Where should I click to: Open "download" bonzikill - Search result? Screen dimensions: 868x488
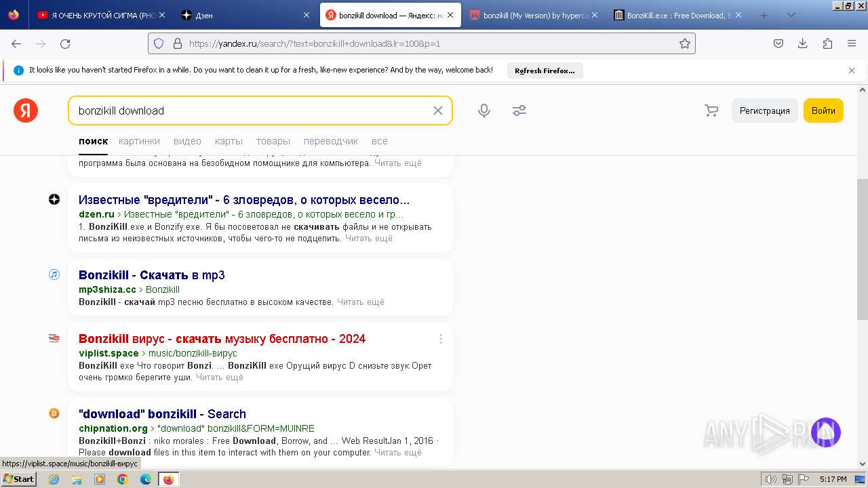(162, 414)
